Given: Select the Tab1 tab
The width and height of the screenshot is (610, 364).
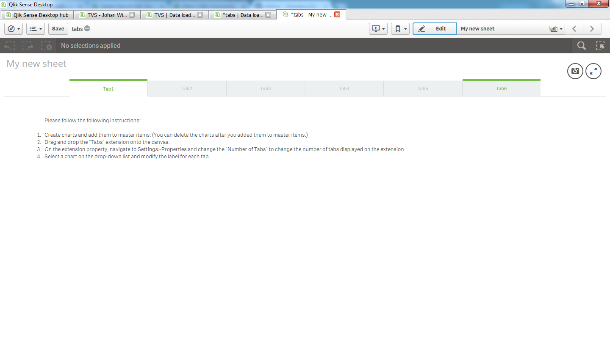Looking at the screenshot, I should point(108,88).
